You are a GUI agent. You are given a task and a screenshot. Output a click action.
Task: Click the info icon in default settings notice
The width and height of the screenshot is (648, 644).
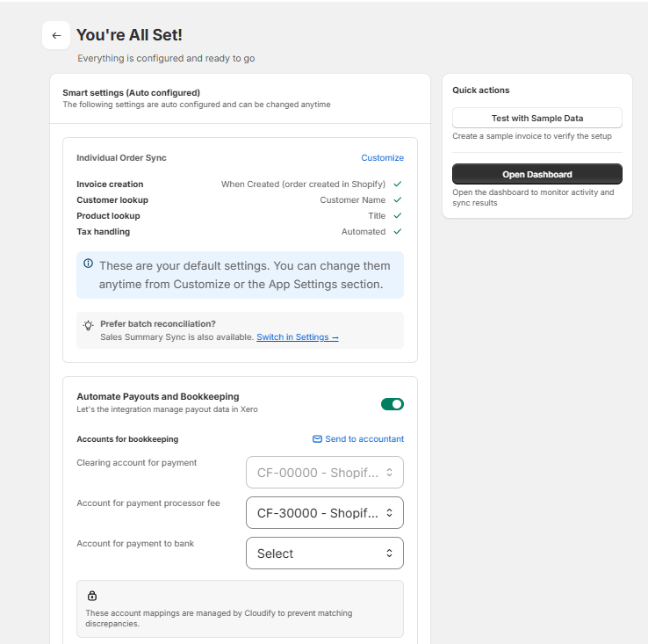click(88, 264)
